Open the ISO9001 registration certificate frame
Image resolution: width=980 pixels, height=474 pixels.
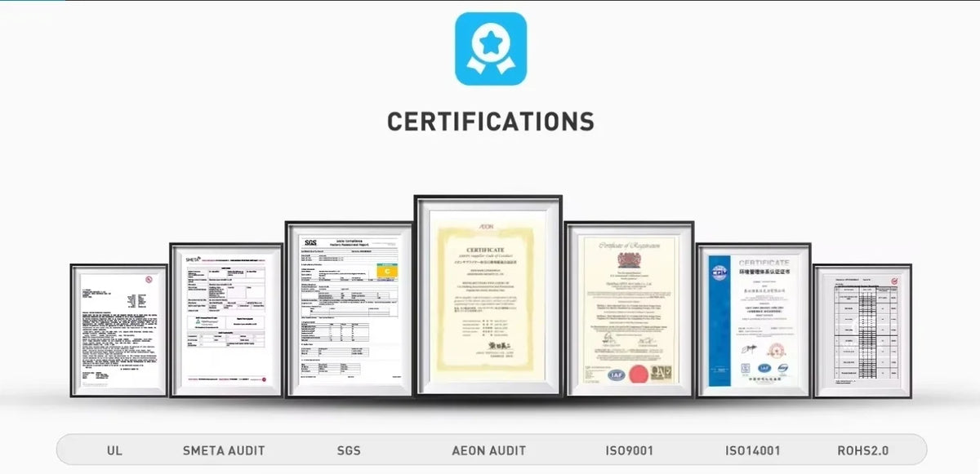pos(630,309)
